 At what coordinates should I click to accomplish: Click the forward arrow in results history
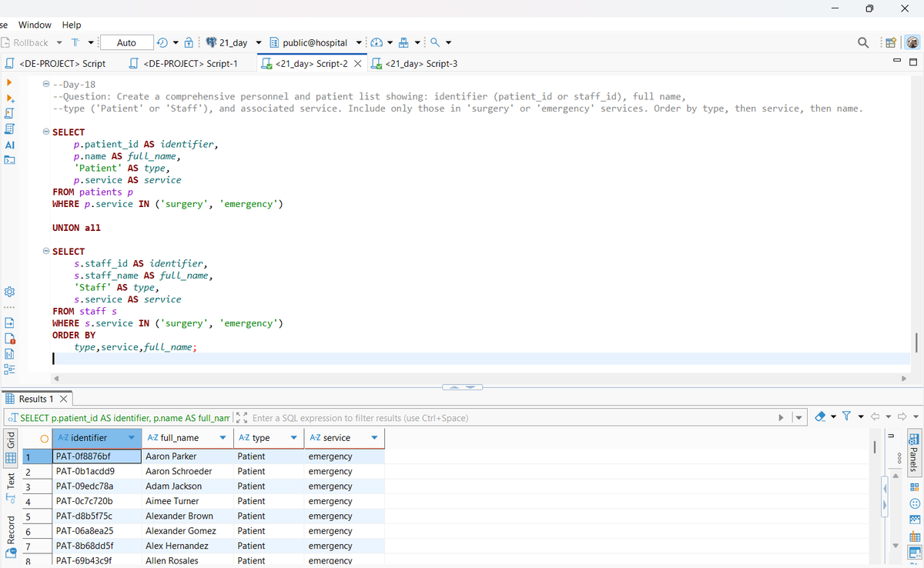(x=902, y=416)
